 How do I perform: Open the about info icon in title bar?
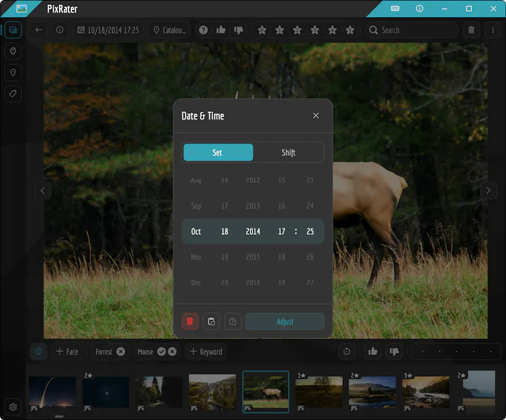(x=419, y=8)
